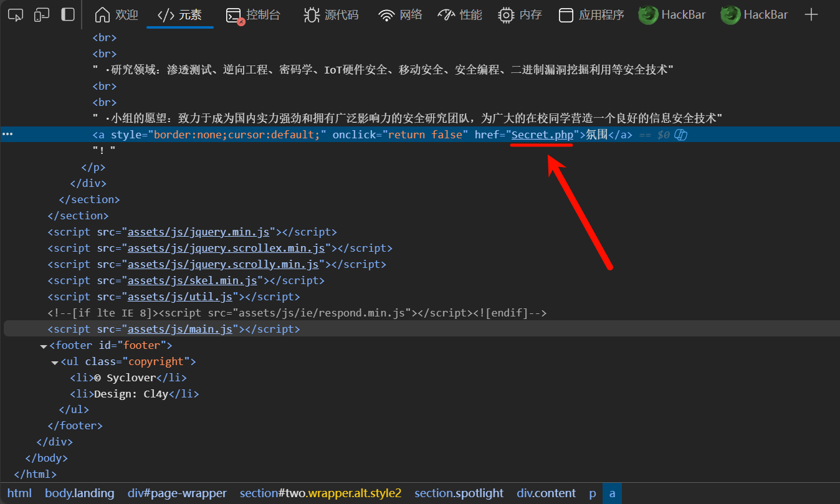Click the class="copyright" attribute value
840x504 pixels.
click(156, 361)
